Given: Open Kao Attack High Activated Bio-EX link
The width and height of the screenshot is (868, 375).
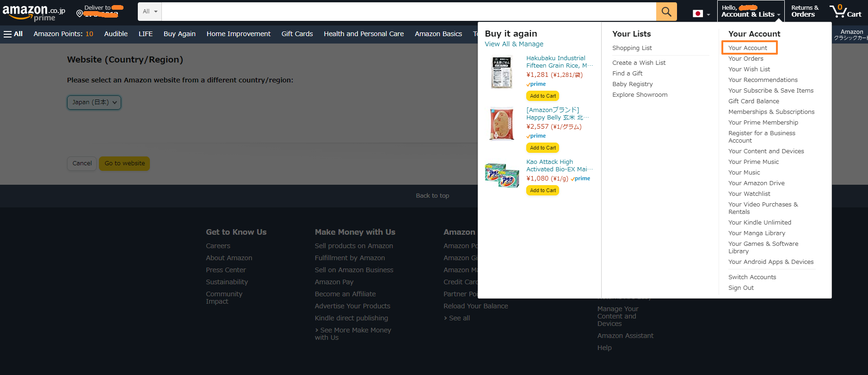Looking at the screenshot, I should (x=559, y=165).
